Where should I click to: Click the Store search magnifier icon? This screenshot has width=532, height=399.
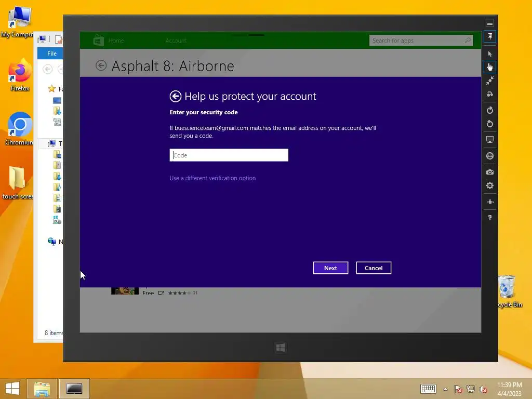coord(468,41)
